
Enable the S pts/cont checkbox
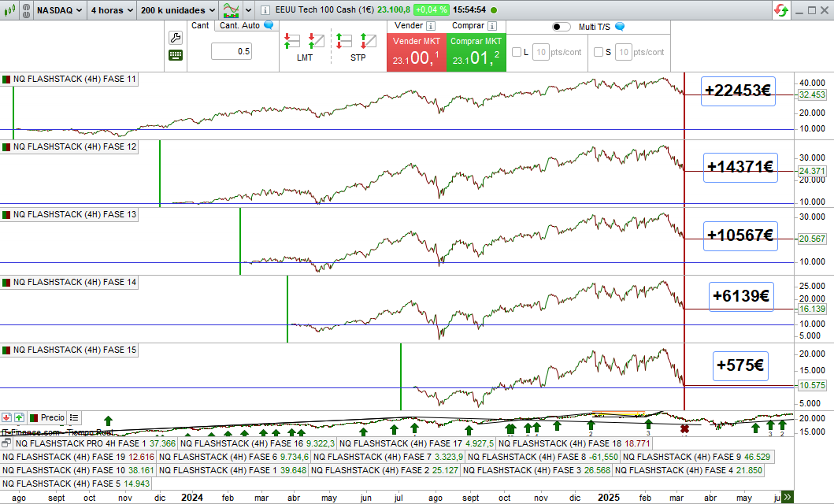[x=599, y=53]
